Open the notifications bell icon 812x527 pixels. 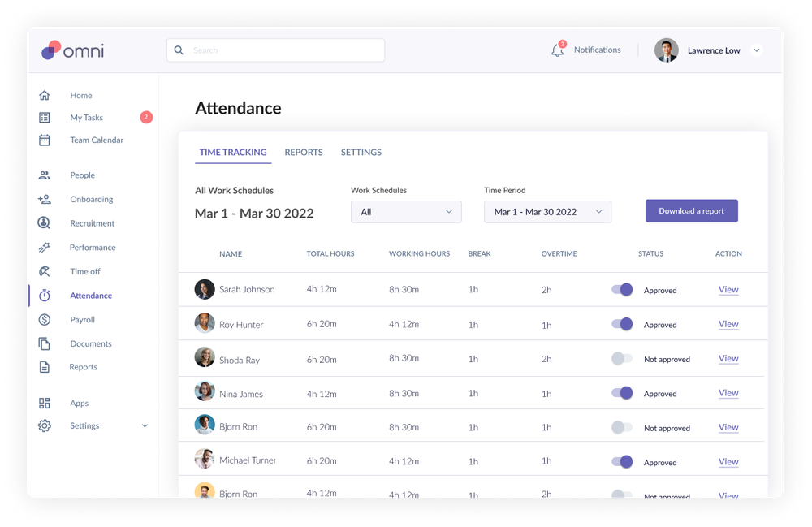(557, 50)
